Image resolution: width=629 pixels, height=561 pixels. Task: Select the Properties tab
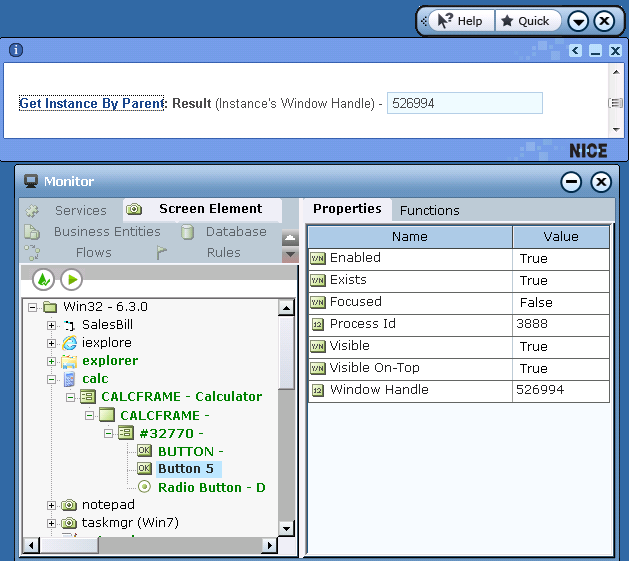click(x=347, y=209)
